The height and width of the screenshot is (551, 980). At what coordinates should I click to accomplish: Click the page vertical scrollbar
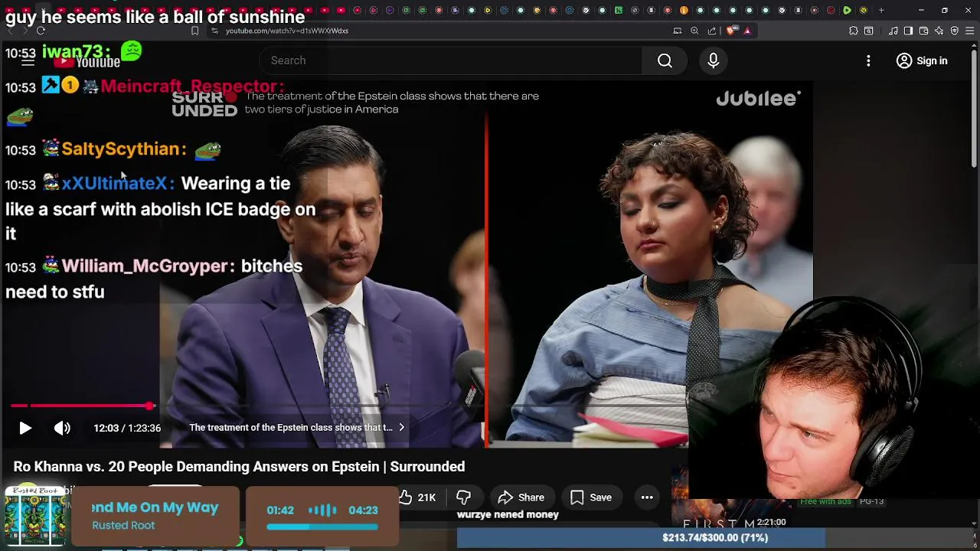(974, 107)
